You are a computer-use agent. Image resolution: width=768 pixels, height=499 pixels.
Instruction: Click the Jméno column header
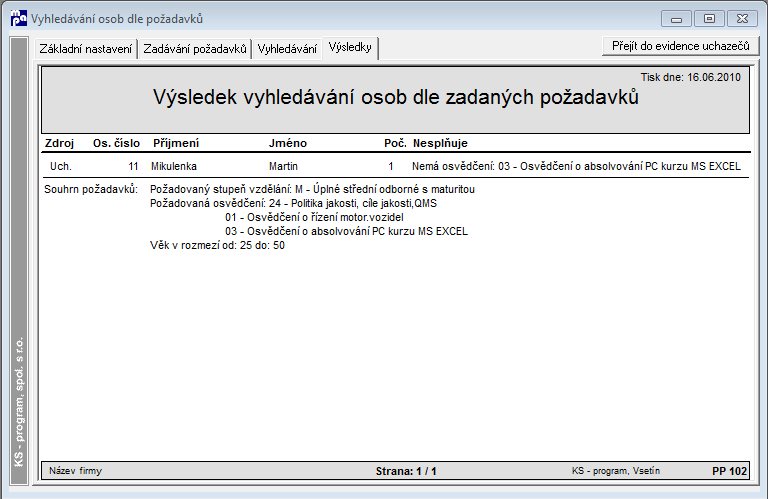pos(288,143)
